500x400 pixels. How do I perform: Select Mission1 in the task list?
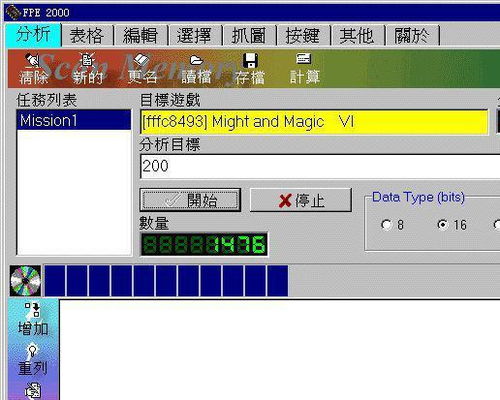click(x=74, y=120)
